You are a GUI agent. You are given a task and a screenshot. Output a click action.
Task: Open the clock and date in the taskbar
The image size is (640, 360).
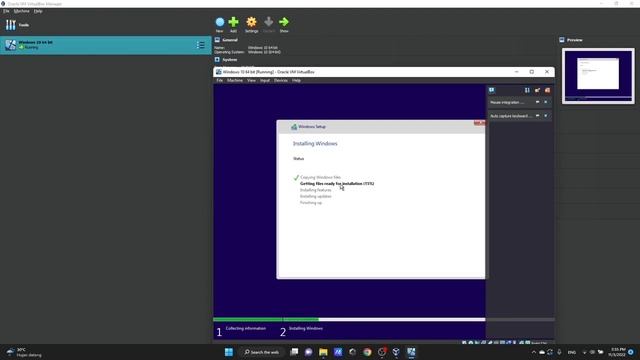617,352
